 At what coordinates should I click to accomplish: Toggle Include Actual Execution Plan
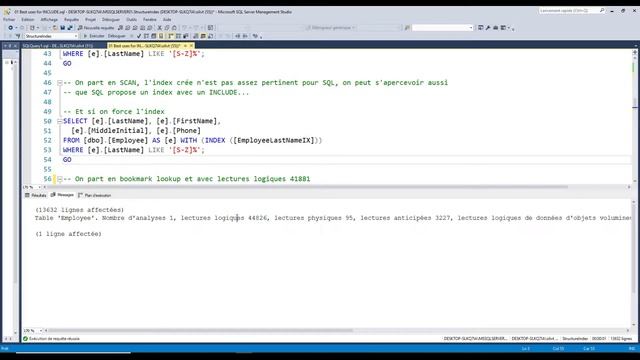click(170, 36)
